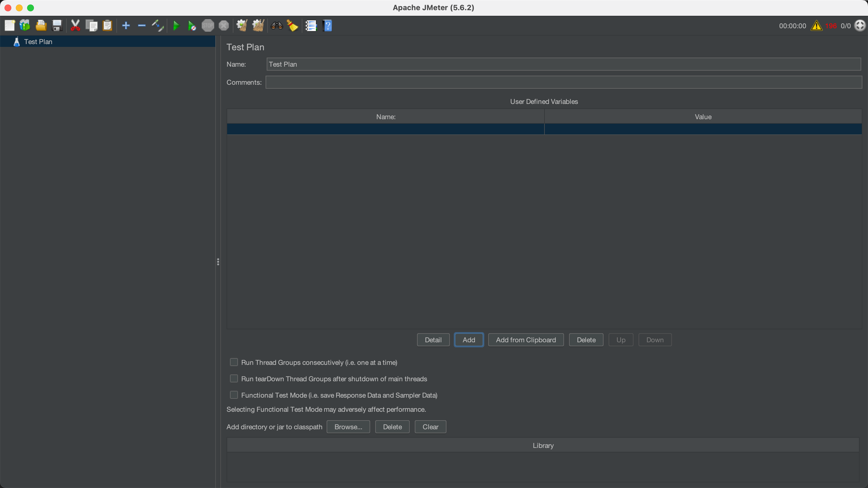This screenshot has height=488, width=868.
Task: Enable Functional Test Mode checkbox
Action: (x=234, y=395)
